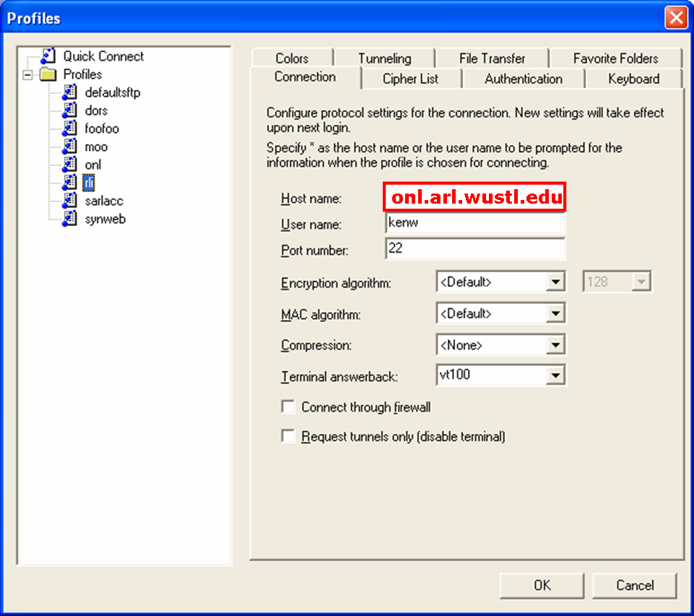694x616 pixels.
Task: Open the Authentication tab
Action: (x=523, y=79)
